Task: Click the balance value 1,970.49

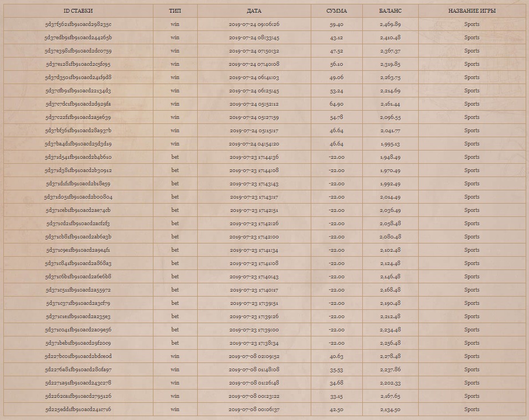Action: 391,170
